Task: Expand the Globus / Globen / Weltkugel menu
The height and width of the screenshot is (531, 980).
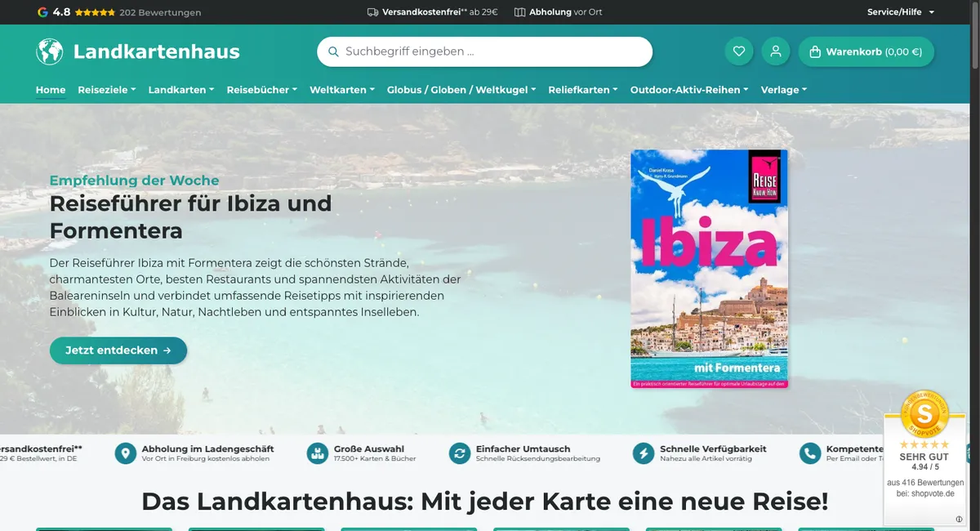Action: [x=461, y=90]
